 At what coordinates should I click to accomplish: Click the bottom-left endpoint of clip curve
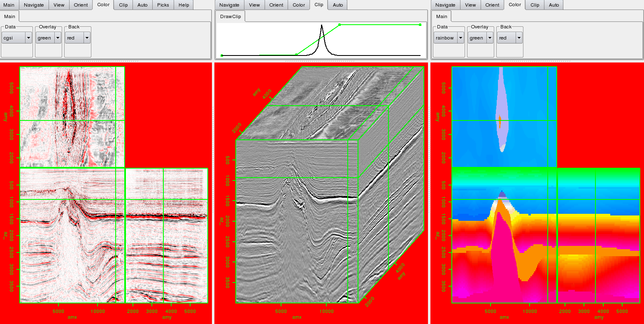coord(222,55)
